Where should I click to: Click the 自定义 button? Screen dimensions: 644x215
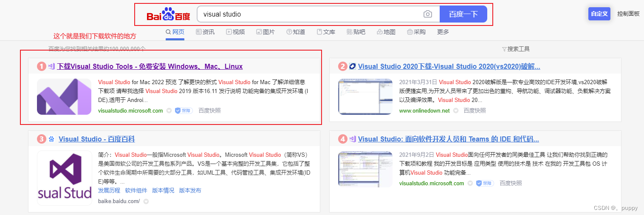(599, 14)
